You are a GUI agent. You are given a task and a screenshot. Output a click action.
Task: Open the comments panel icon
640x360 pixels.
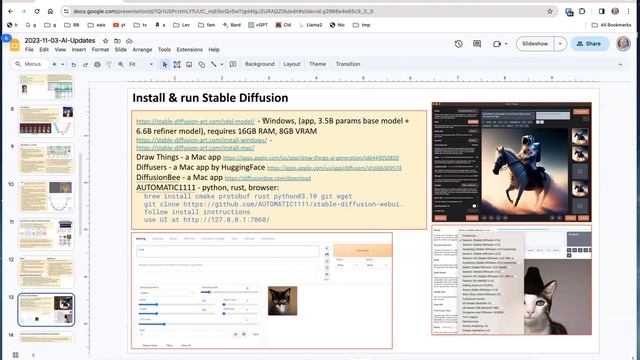pyautogui.click(x=477, y=44)
